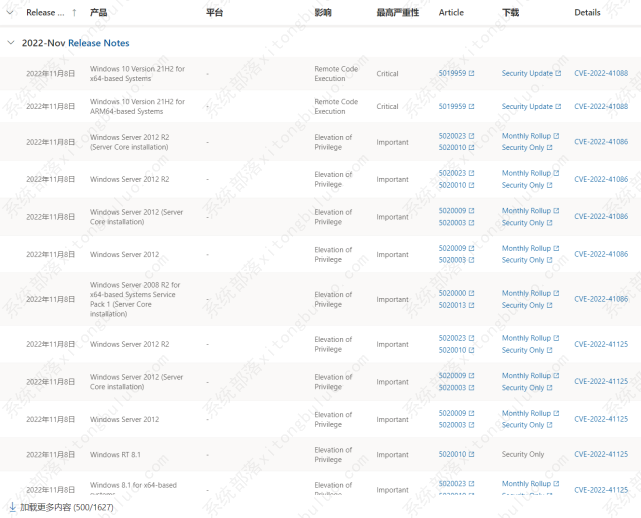
Task: Select the Details column header
Action: (x=587, y=13)
